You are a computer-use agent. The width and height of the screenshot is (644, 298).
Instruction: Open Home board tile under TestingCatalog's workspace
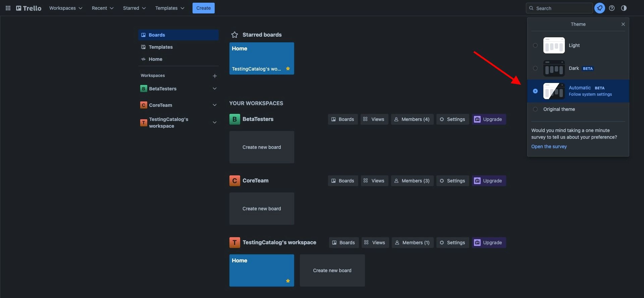[x=262, y=270]
